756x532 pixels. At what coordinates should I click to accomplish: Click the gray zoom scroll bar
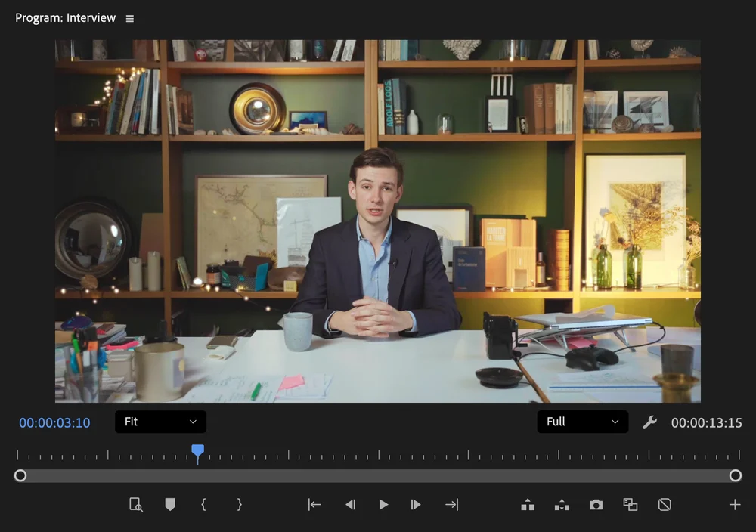coord(377,475)
